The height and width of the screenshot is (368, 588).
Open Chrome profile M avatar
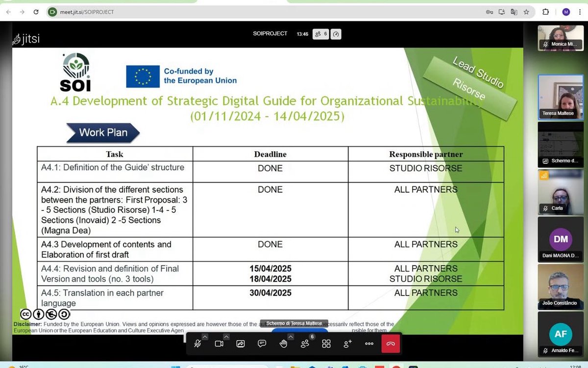tap(566, 12)
